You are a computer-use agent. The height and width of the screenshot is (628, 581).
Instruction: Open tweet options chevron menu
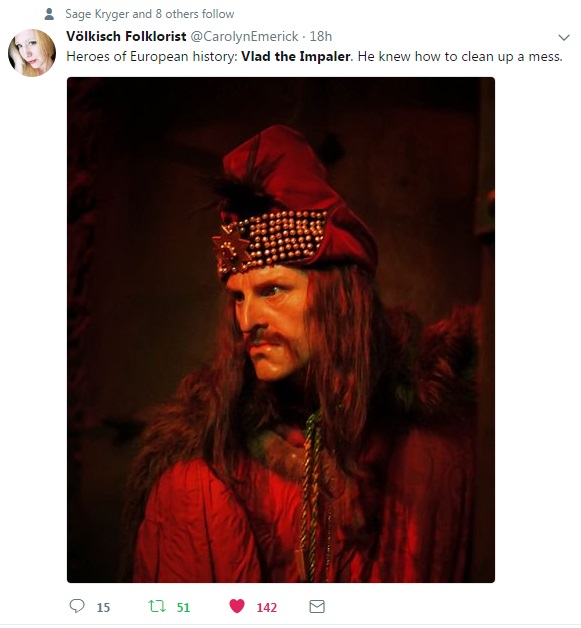click(x=564, y=38)
